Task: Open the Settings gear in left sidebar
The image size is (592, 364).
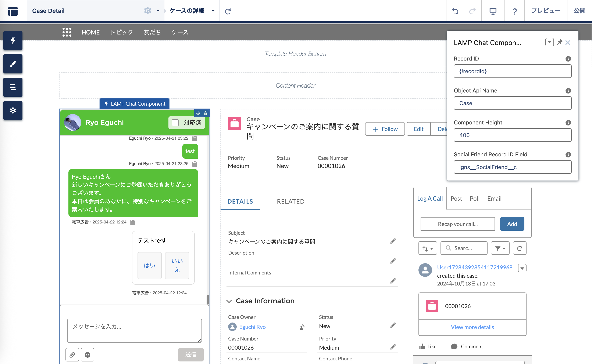Action: pos(13,110)
